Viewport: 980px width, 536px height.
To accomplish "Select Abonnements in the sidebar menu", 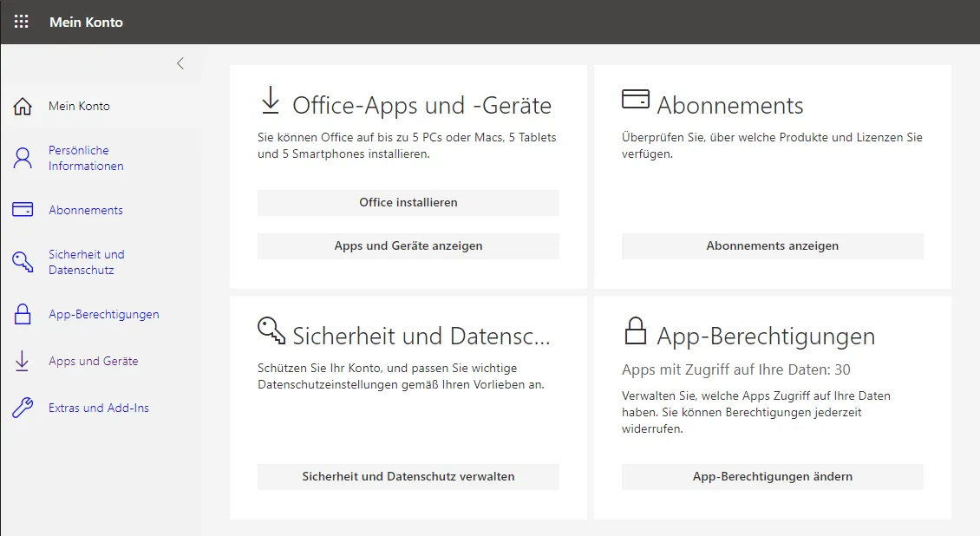I will click(86, 210).
